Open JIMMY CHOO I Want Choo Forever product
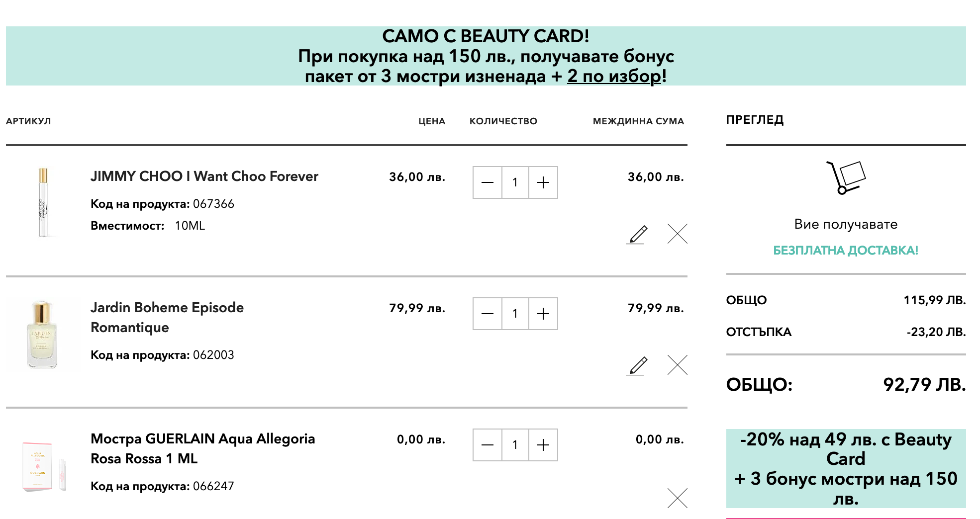The width and height of the screenshot is (980, 519). (x=204, y=176)
